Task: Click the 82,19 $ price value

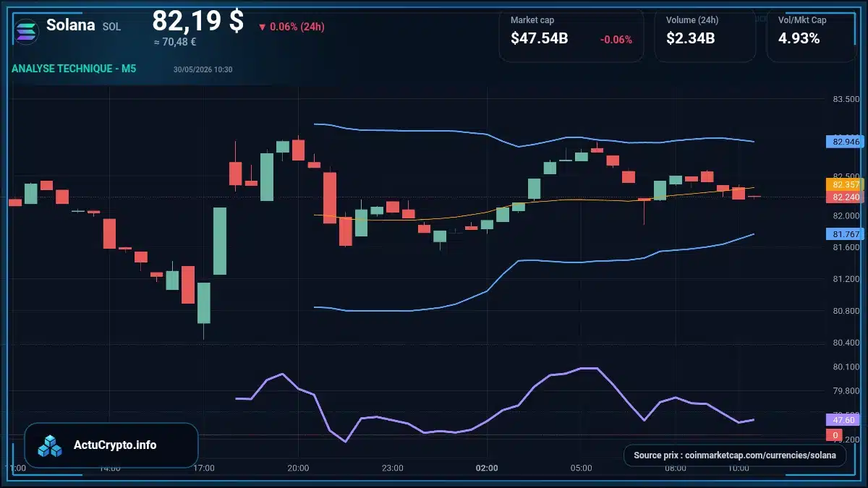Action: [197, 20]
